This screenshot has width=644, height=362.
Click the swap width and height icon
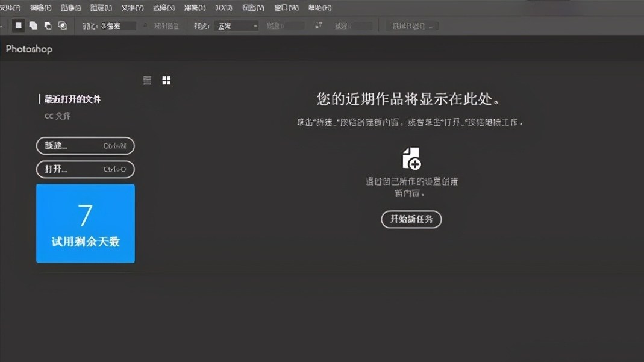coord(319,26)
